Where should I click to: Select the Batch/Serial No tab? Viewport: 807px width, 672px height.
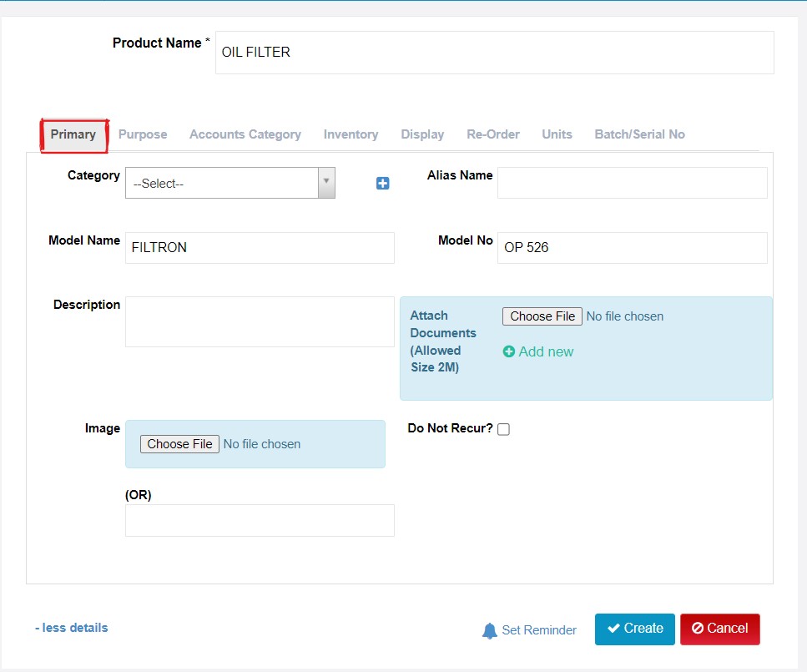[x=640, y=134]
